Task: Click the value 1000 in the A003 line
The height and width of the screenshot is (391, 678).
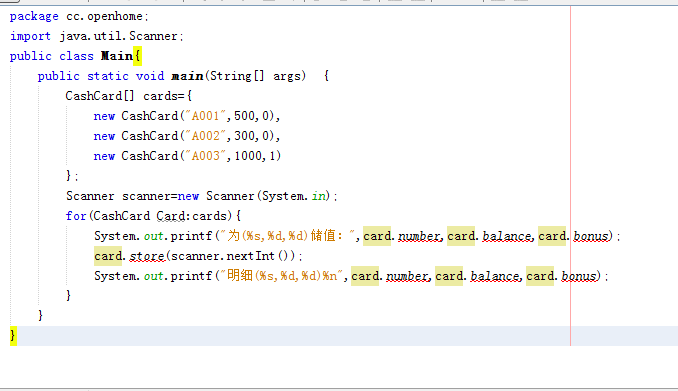Action: click(248, 156)
